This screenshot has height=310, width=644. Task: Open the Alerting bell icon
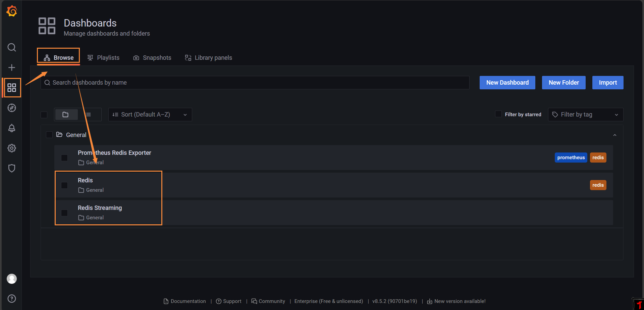(12, 128)
